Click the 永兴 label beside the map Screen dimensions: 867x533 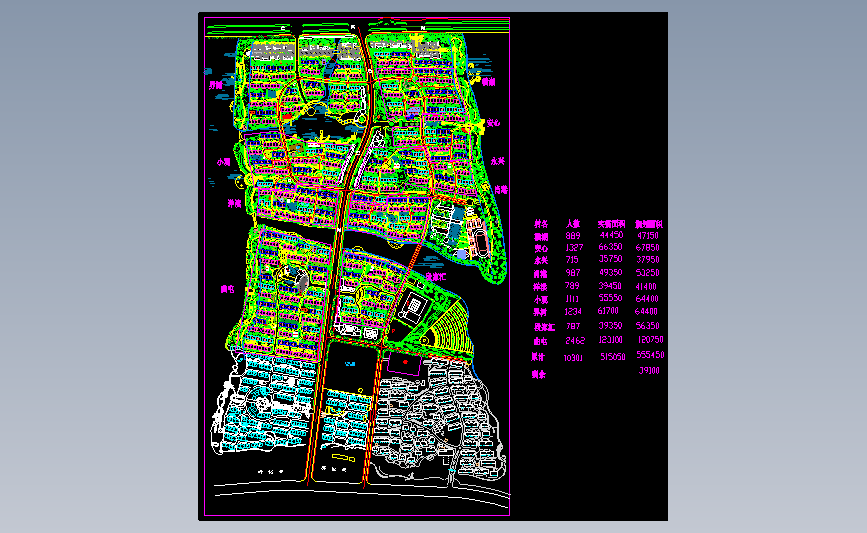[498, 161]
